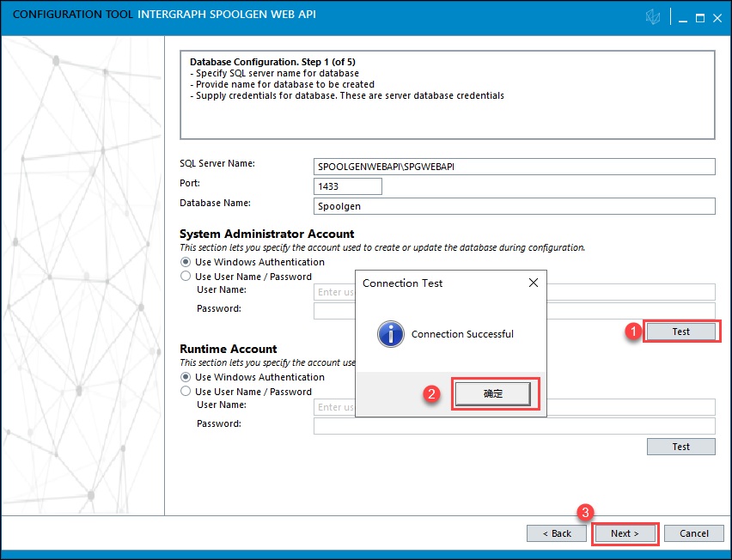Select Runtime Account Use User Name / Password

click(186, 392)
